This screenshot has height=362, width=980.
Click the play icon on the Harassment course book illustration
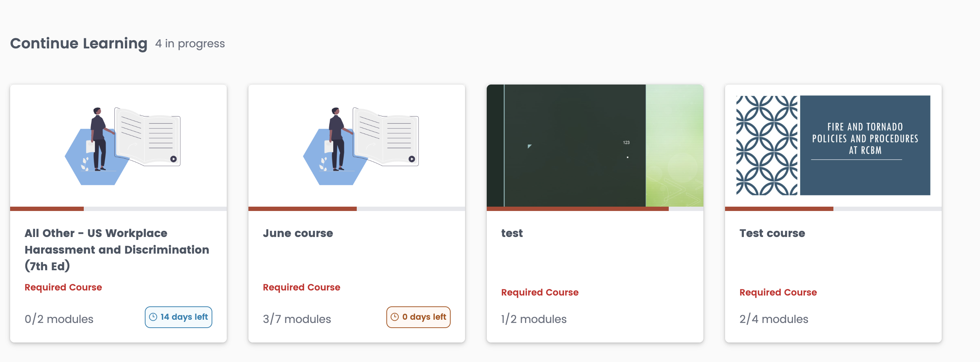tap(173, 159)
